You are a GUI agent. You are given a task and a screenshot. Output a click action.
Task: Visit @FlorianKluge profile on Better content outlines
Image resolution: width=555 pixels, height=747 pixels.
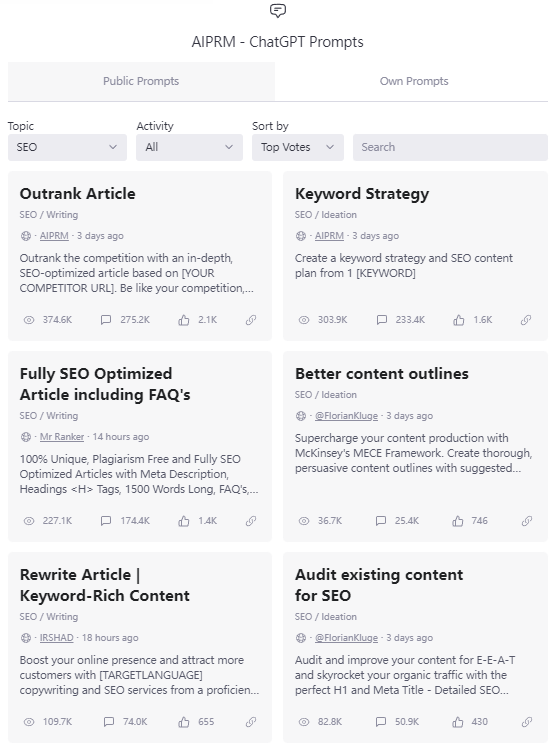click(346, 416)
